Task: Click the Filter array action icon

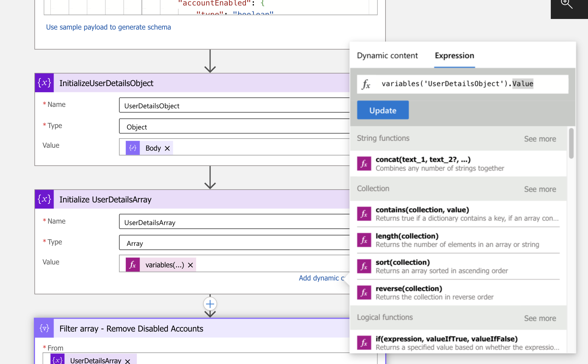Action: click(x=45, y=328)
